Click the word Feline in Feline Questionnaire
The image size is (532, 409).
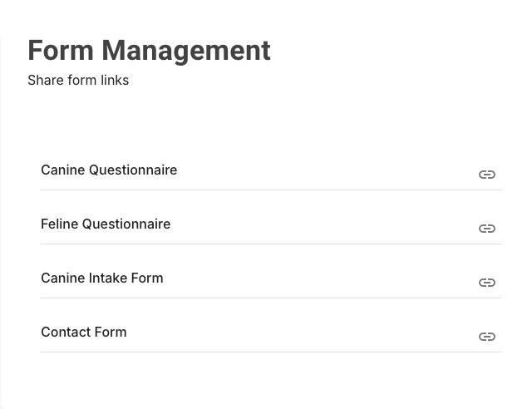60,224
